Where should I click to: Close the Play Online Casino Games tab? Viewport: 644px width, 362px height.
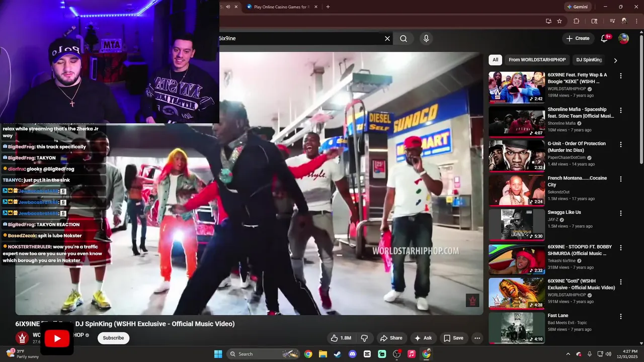coord(315,7)
